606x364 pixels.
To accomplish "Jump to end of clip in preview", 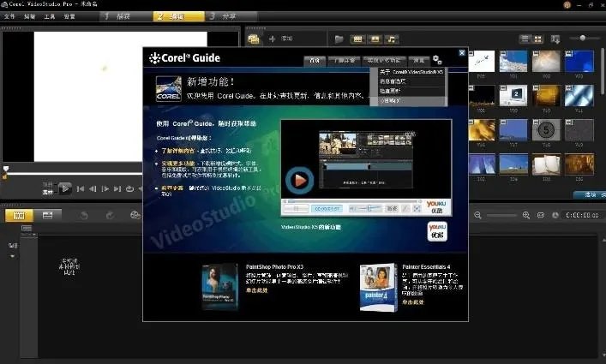I will (117, 188).
